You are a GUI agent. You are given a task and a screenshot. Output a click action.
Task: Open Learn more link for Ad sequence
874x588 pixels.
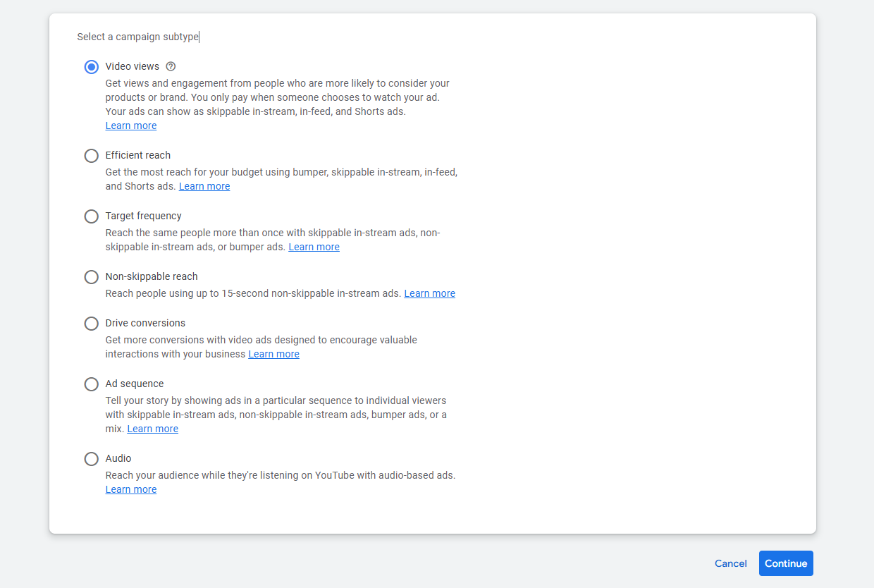[x=152, y=429]
